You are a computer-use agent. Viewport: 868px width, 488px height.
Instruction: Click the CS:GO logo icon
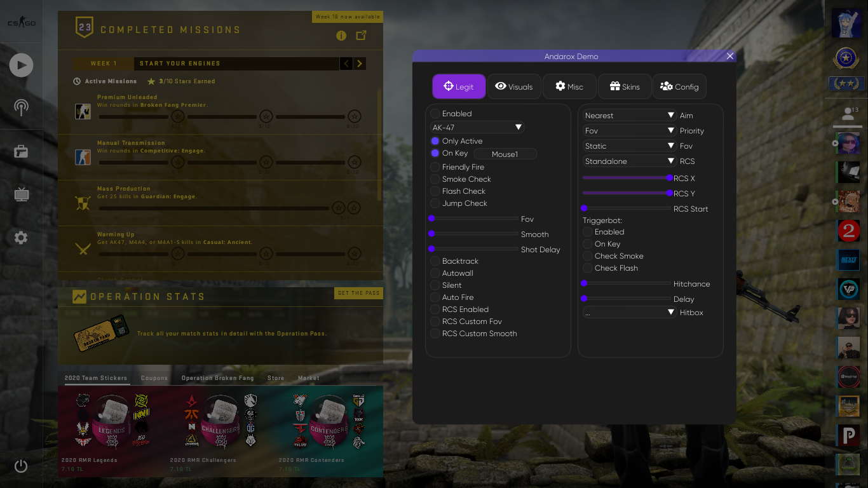[x=21, y=24]
